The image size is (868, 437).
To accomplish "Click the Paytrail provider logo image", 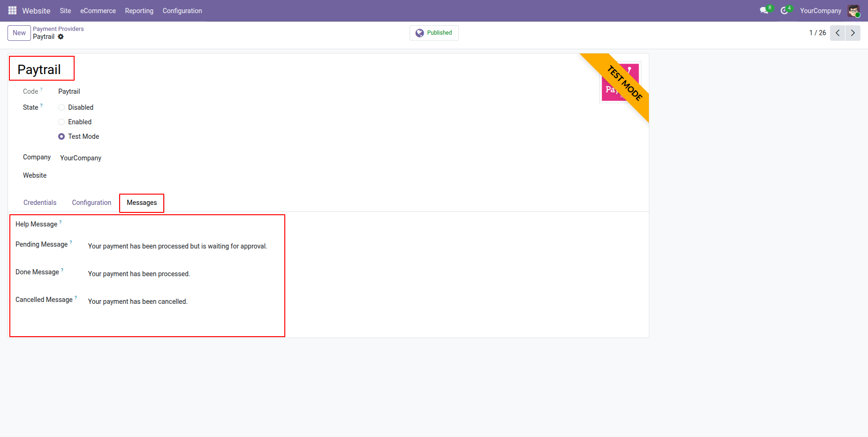I will (x=620, y=82).
